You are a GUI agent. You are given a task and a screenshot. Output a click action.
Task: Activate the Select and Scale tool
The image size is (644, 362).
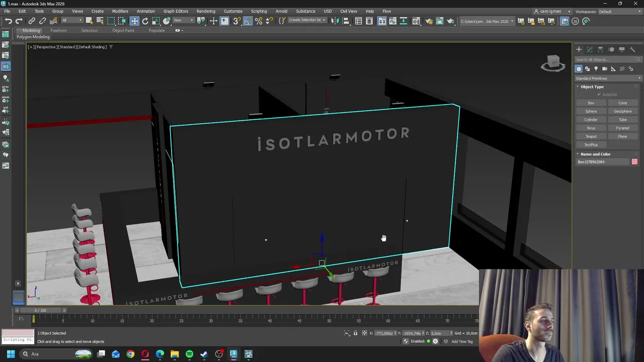coord(156,21)
